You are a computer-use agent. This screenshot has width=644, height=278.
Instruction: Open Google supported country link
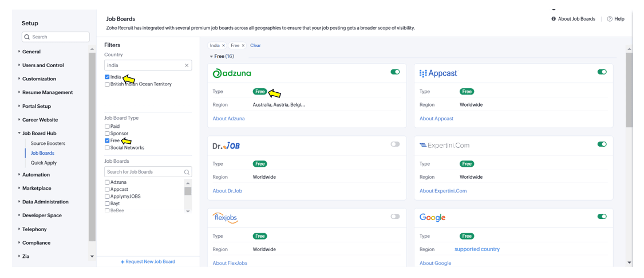pos(477,249)
